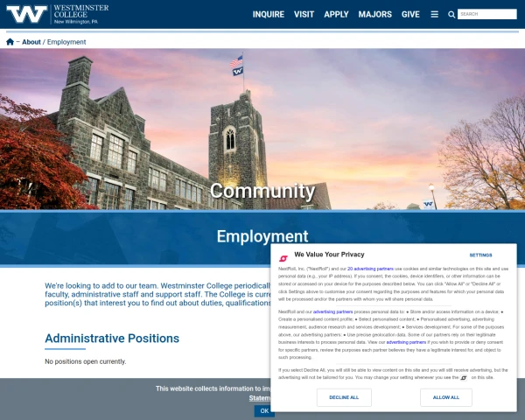Click Give in the header navigation
Viewport: 525px width, 420px height.
(x=410, y=15)
